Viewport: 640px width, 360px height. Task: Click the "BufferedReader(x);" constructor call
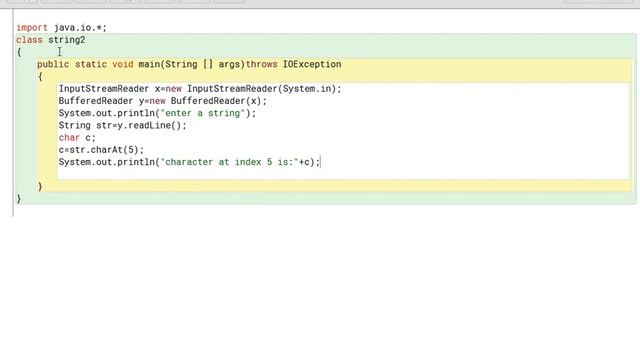[x=219, y=101]
